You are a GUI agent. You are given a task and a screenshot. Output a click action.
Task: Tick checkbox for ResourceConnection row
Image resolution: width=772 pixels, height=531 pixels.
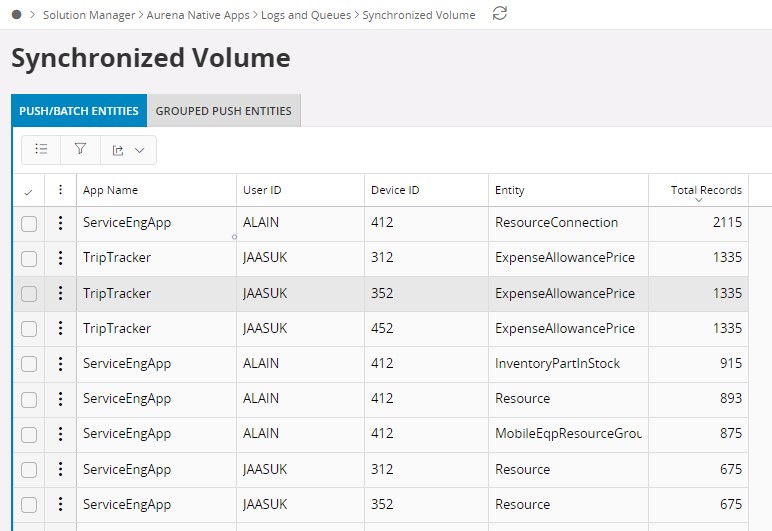(29, 224)
